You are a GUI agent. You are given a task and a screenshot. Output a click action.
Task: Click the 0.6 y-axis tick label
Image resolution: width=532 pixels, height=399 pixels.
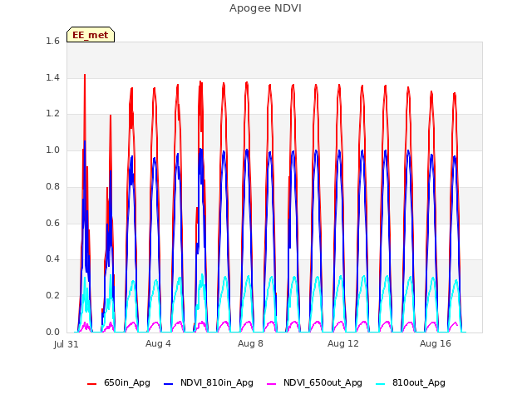click(x=52, y=223)
